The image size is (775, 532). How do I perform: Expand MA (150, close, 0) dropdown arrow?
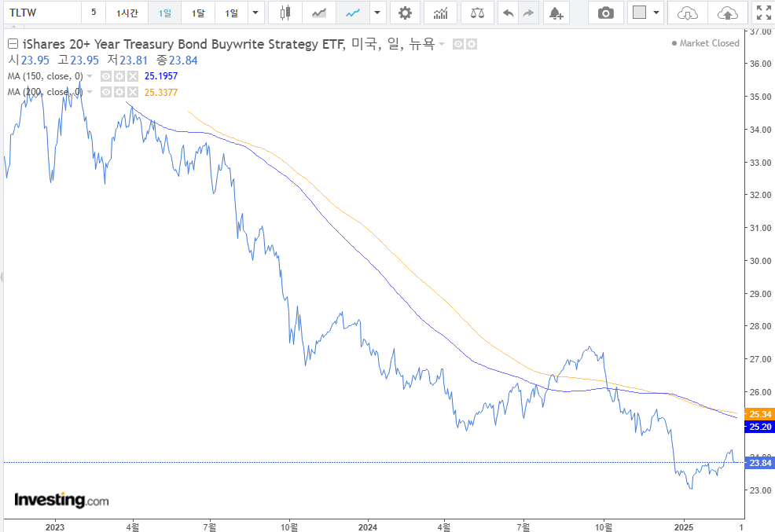point(90,76)
